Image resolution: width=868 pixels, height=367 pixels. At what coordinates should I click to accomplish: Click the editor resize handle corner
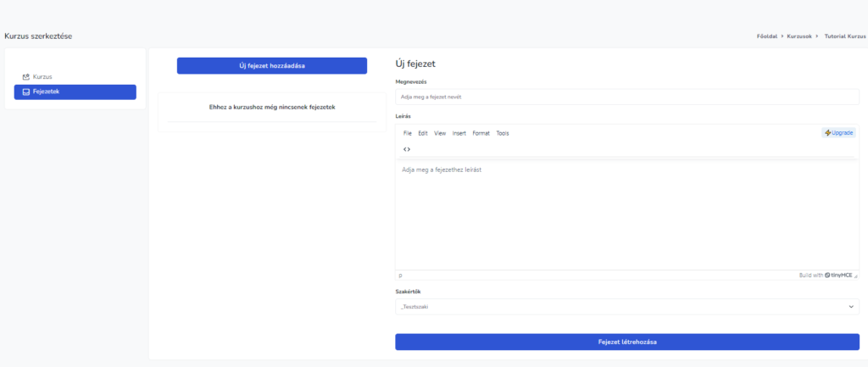point(855,276)
